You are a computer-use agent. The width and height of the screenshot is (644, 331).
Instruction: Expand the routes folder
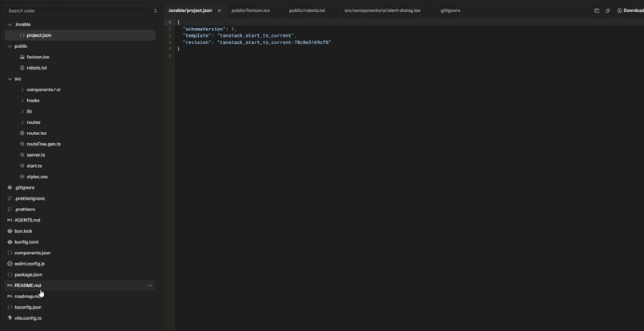pos(22,122)
